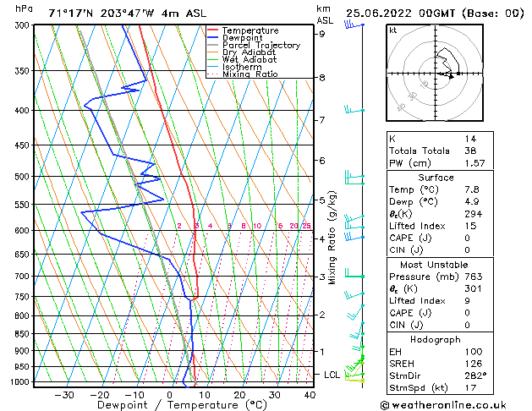Click the '300' pressure level label
The width and height of the screenshot is (532, 411).
coord(24,25)
